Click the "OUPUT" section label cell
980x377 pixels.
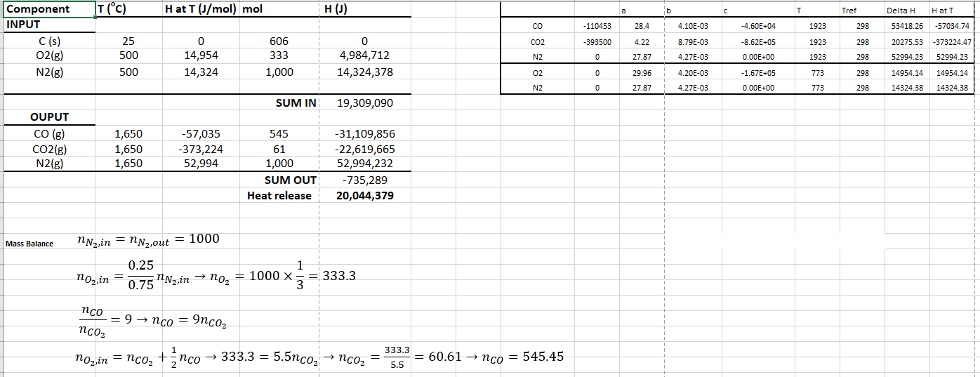[49, 117]
